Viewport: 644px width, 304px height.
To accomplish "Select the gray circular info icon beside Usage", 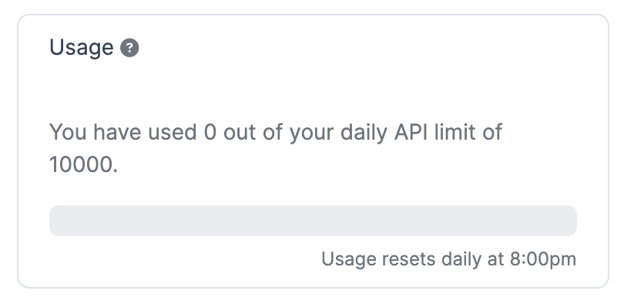I will [x=129, y=48].
